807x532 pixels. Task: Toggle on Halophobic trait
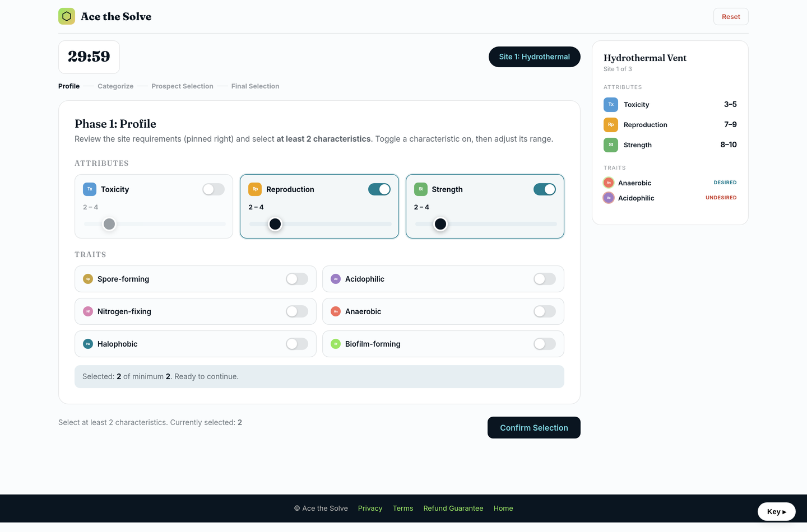point(297,344)
